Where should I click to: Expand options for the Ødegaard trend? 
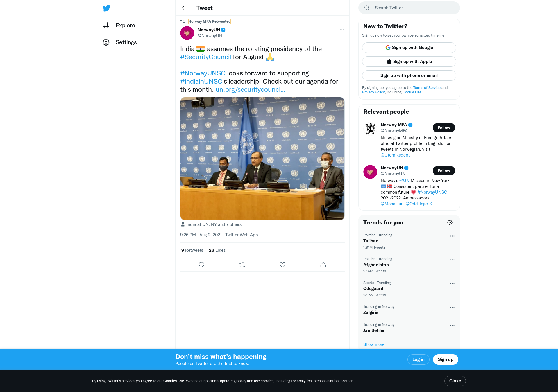(452, 284)
